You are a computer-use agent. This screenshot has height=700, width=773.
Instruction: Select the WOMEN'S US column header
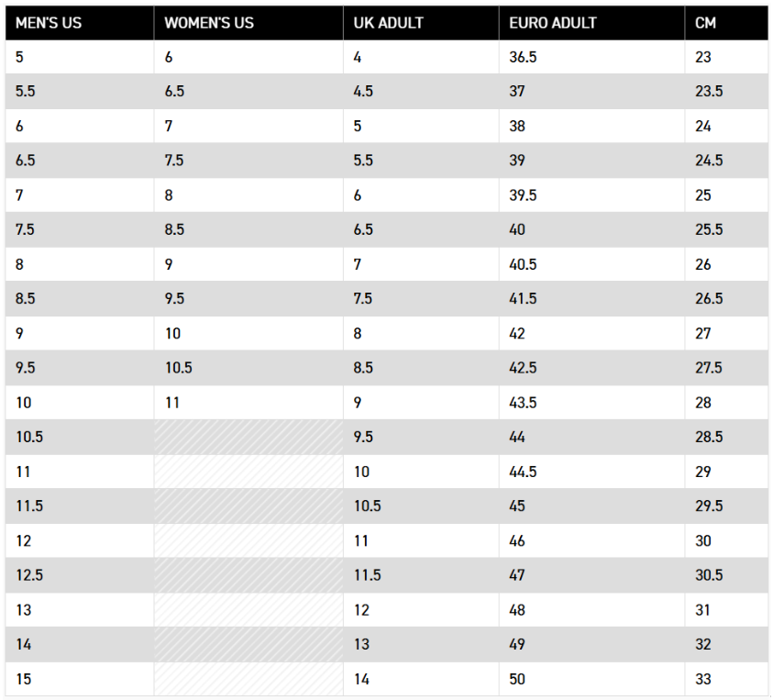coord(209,23)
